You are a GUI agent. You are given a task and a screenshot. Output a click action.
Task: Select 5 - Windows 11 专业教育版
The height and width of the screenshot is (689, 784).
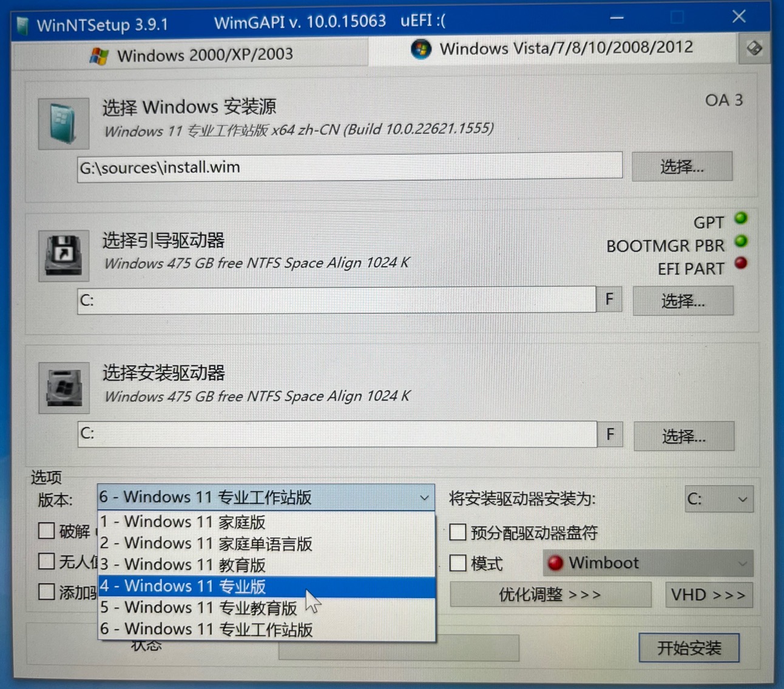[266, 608]
